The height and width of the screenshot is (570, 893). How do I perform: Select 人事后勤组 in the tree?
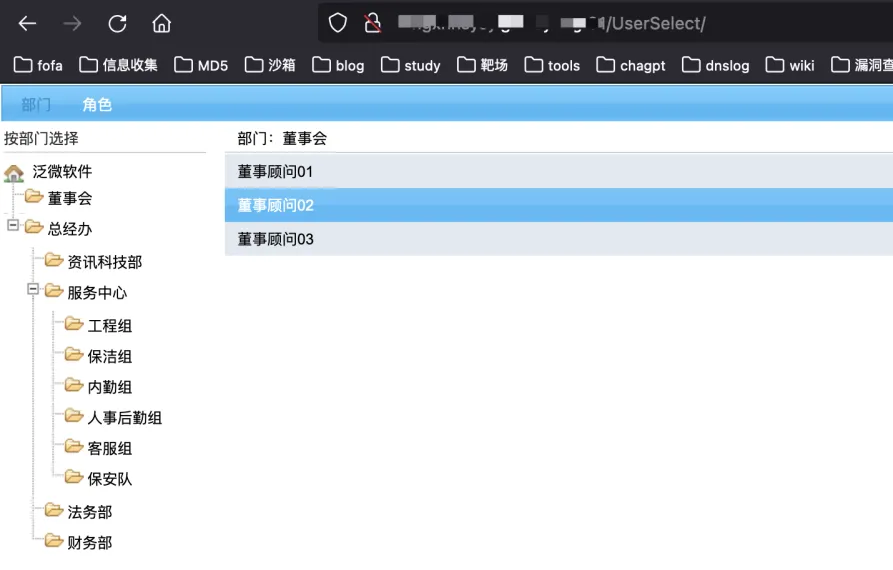[x=125, y=418]
